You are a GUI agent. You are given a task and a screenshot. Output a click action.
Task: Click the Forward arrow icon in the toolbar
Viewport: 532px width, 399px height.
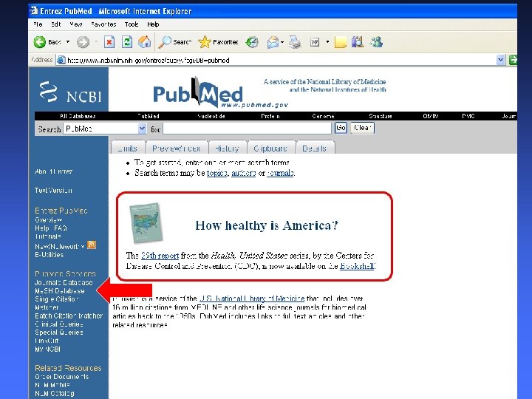pyautogui.click(x=83, y=42)
